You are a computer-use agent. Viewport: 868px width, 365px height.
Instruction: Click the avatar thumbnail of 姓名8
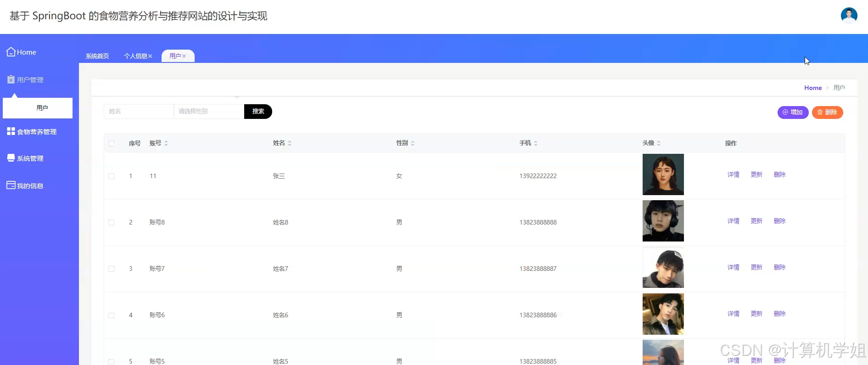663,221
